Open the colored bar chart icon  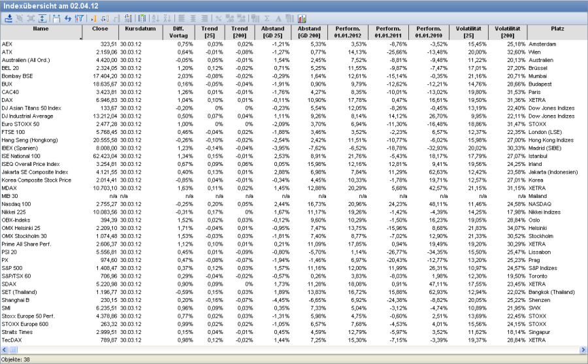point(302,18)
